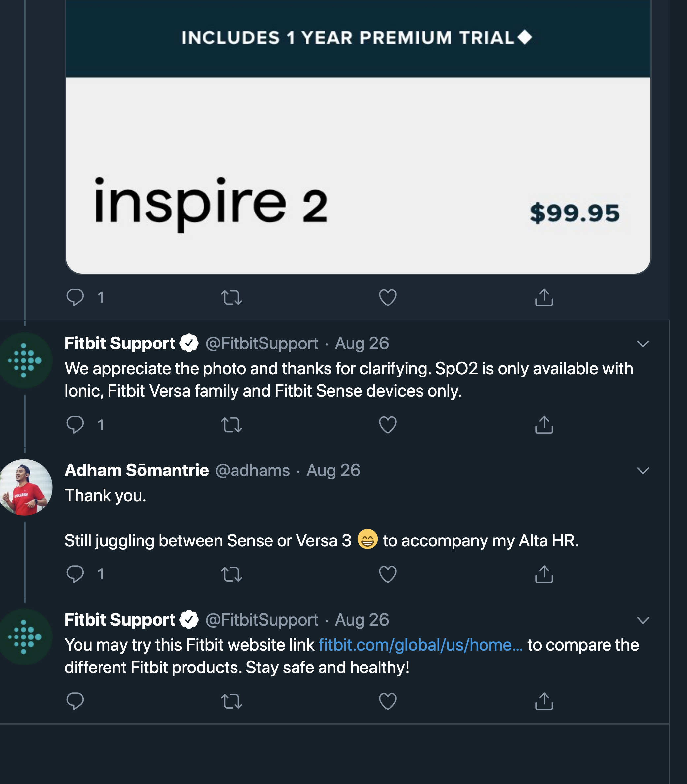This screenshot has height=784, width=687.
Task: Retweet Fitbit's compare products tweet
Action: [x=232, y=701]
